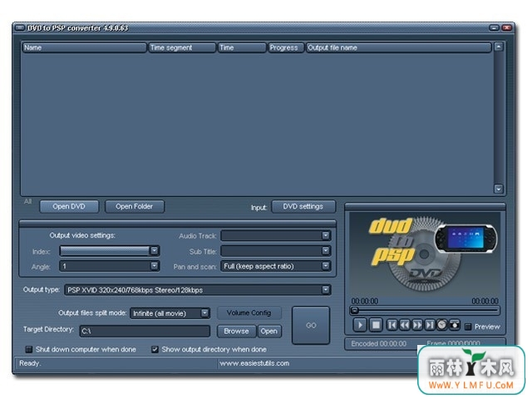Click the Time column header
The width and height of the screenshot is (532, 399).
242,47
